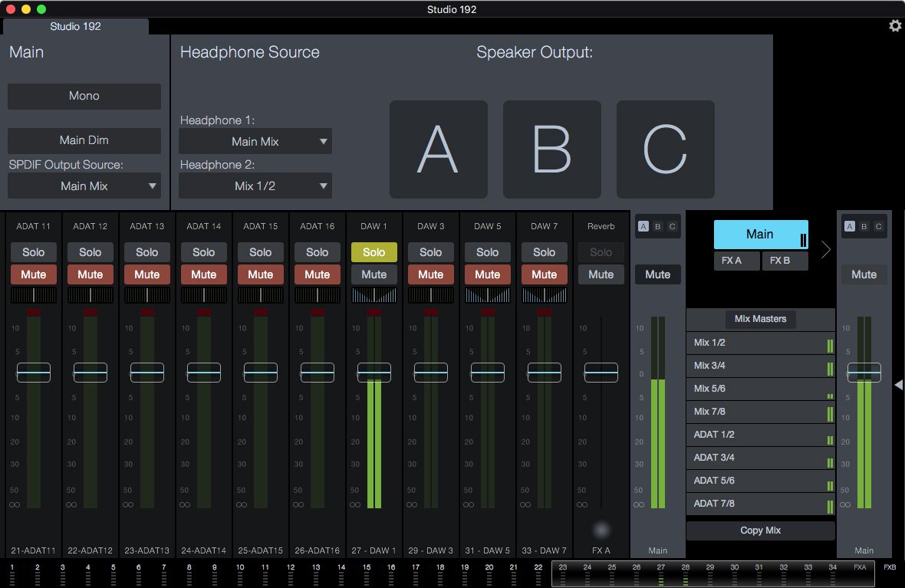The image size is (905, 588).
Task: Collapse panel with the right edge triangle
Action: click(899, 384)
